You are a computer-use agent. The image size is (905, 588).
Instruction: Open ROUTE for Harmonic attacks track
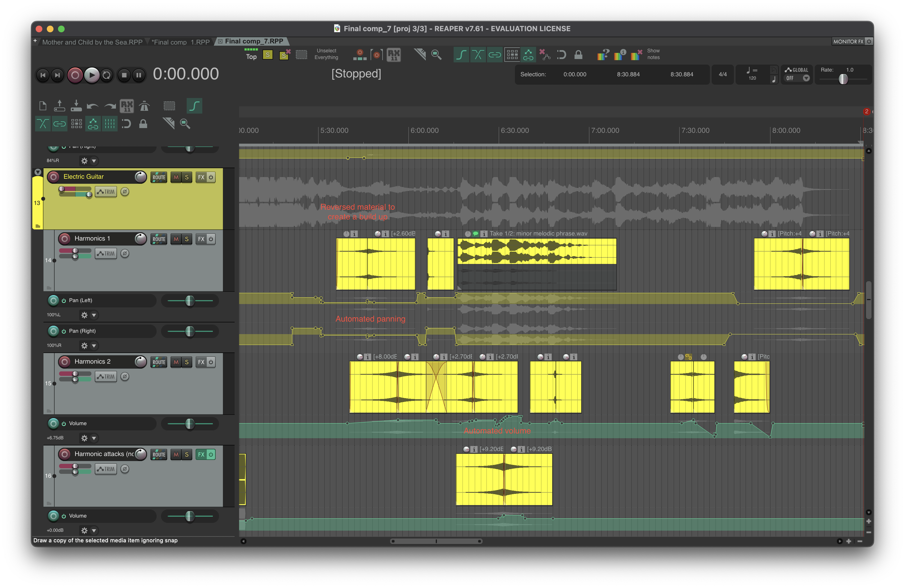click(159, 454)
